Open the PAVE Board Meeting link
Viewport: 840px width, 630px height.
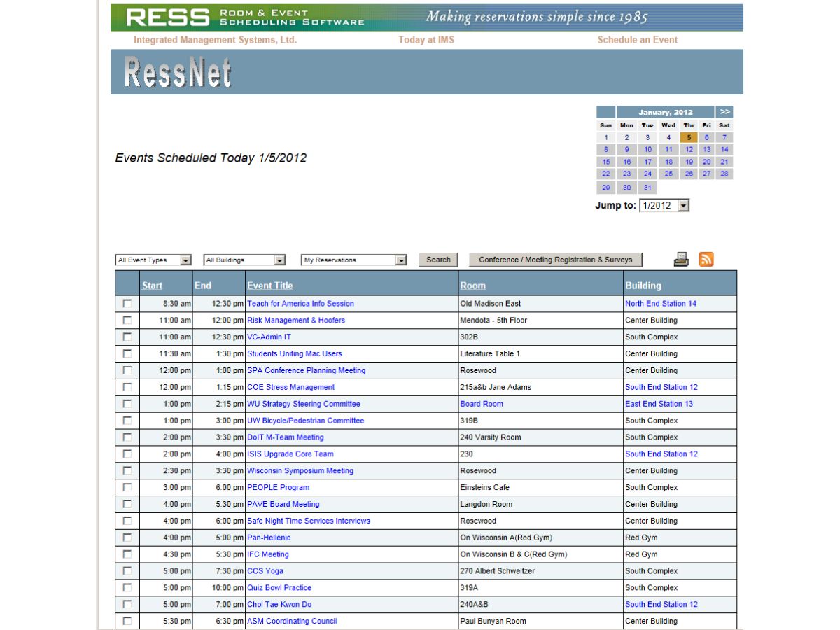(283, 505)
